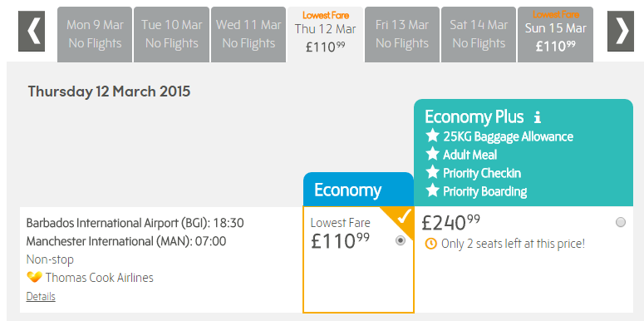The image size is (644, 321).
Task: Click the Economy column header
Action: pos(358,190)
